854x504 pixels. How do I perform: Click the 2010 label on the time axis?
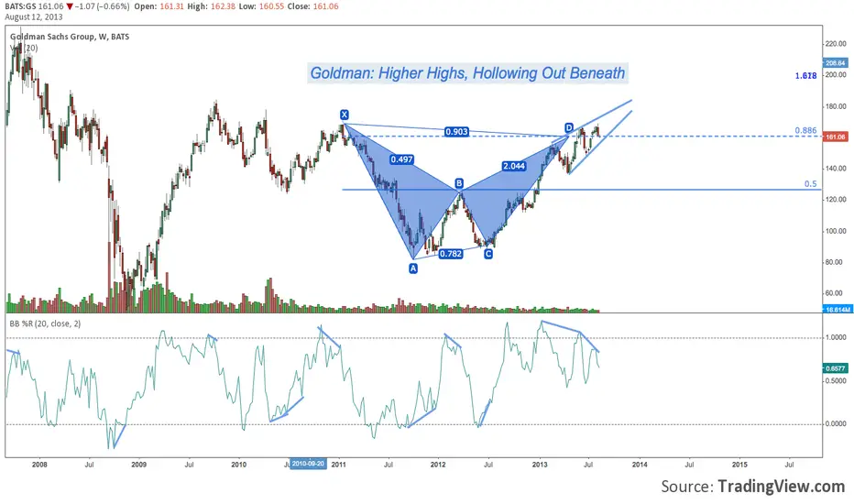(x=238, y=465)
